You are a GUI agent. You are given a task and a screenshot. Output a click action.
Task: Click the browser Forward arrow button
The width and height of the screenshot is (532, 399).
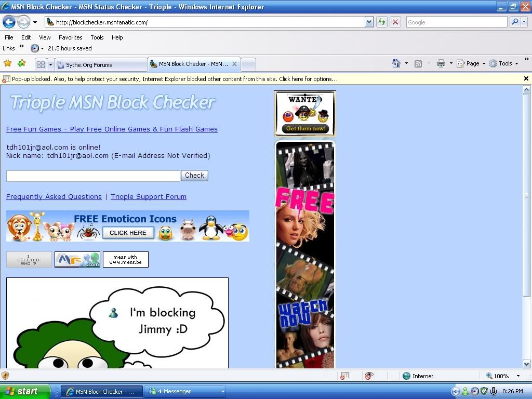[23, 22]
